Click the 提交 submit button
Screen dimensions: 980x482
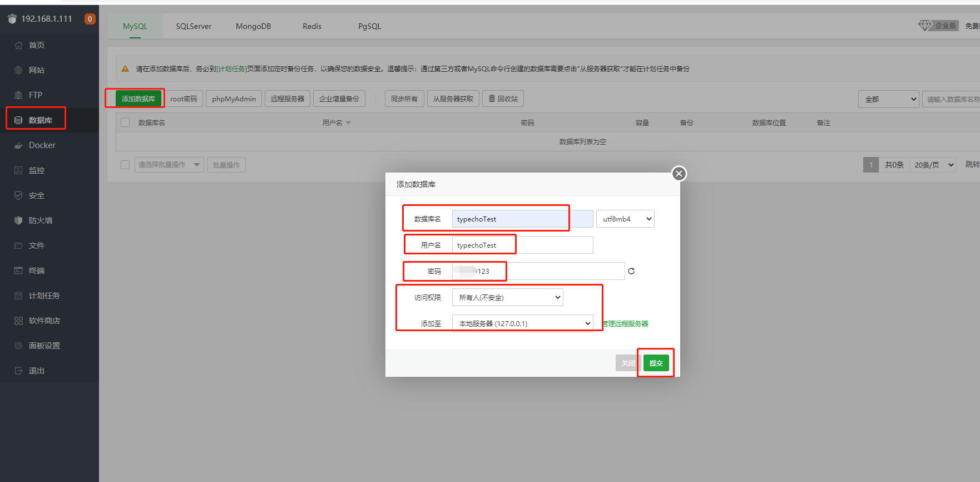click(x=656, y=363)
